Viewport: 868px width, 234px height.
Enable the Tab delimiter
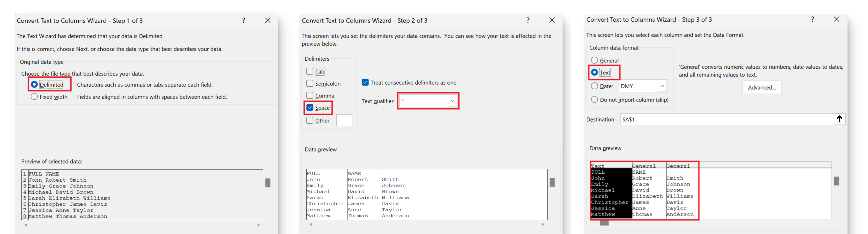310,71
